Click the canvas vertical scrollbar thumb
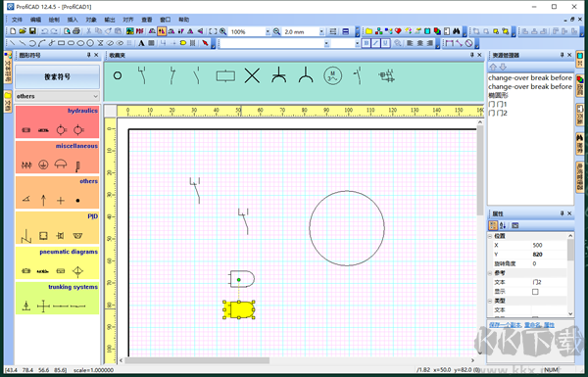This screenshot has width=588, height=377. [480, 170]
